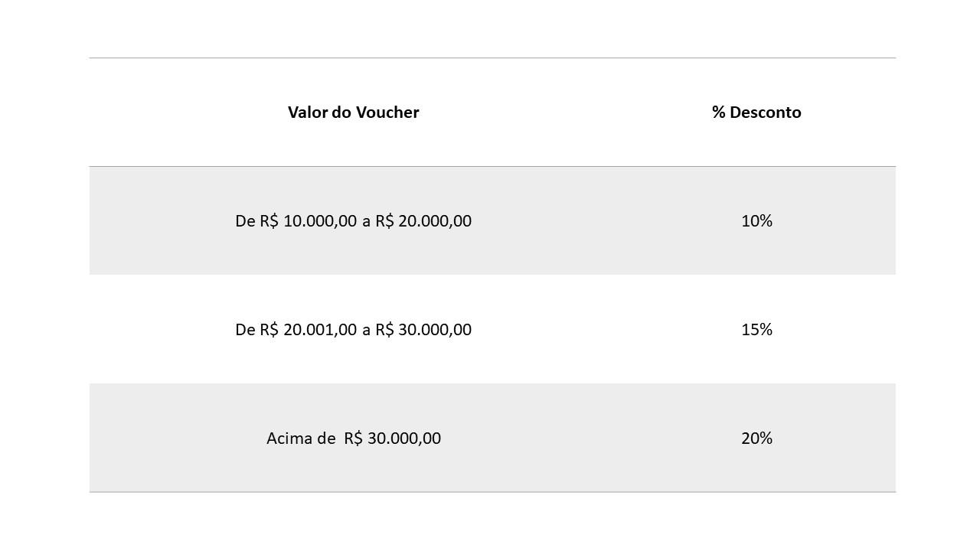This screenshot has width=980, height=551.
Task: Select the "% Desconto" column header
Action: (x=756, y=112)
